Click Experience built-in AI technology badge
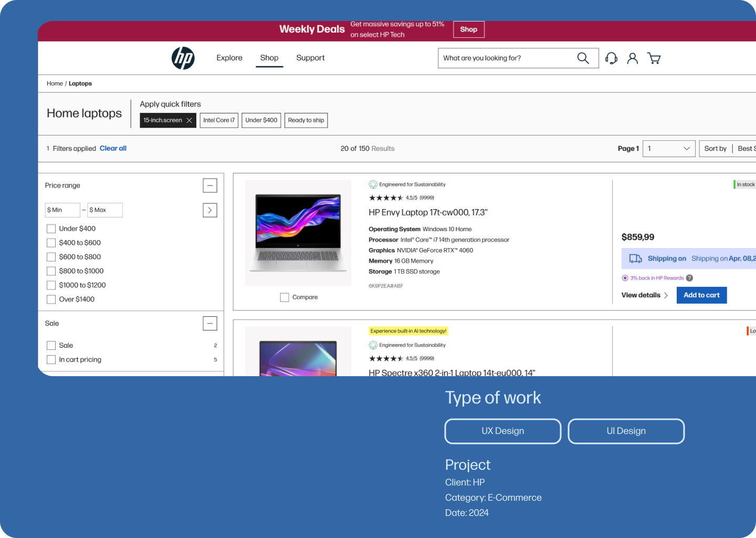This screenshot has height=538, width=756. click(408, 331)
